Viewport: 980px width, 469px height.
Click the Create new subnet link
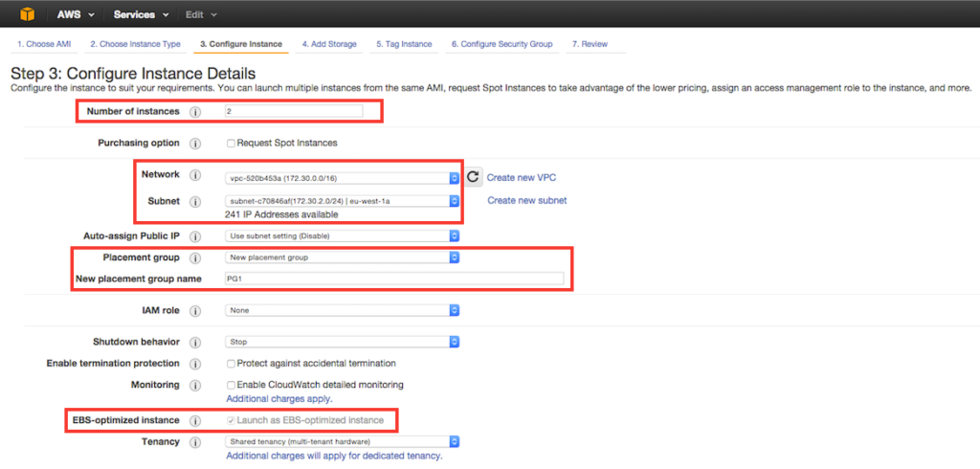[526, 201]
